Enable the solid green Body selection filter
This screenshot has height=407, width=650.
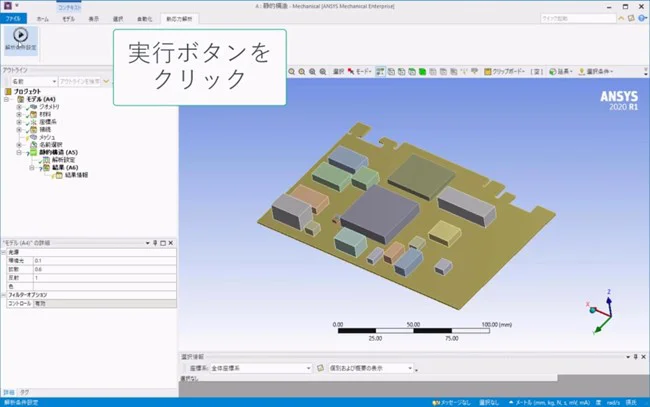[x=422, y=72]
